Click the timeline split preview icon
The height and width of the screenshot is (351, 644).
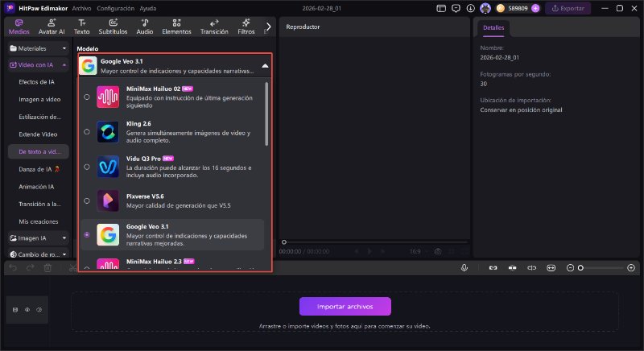coord(531,267)
